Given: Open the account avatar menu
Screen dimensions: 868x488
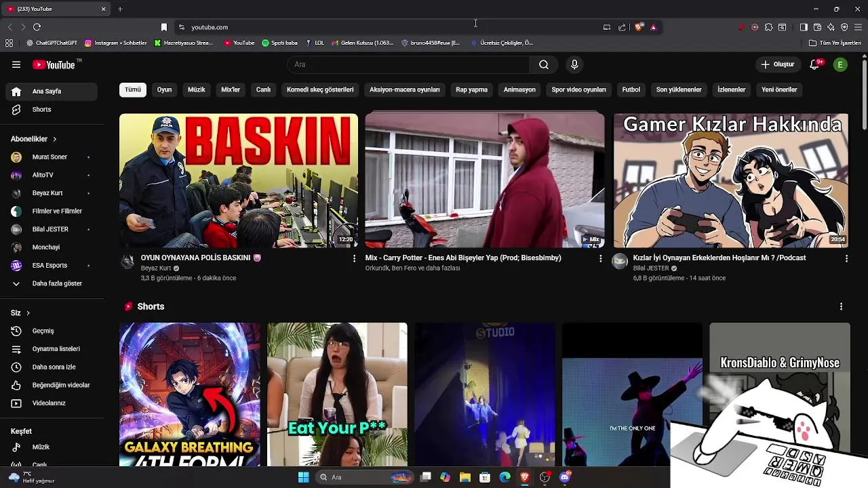Looking at the screenshot, I should [840, 64].
